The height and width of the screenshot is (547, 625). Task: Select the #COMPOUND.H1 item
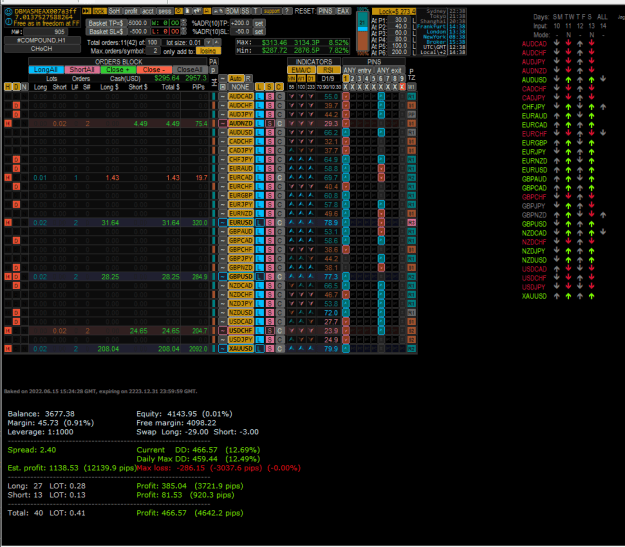42,40
